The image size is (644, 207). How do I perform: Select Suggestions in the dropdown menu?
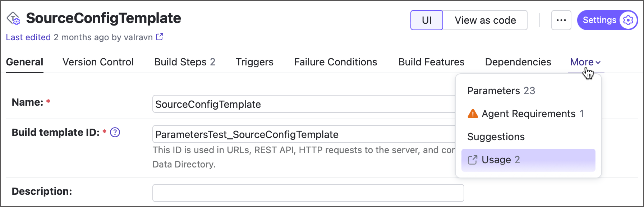coord(496,137)
